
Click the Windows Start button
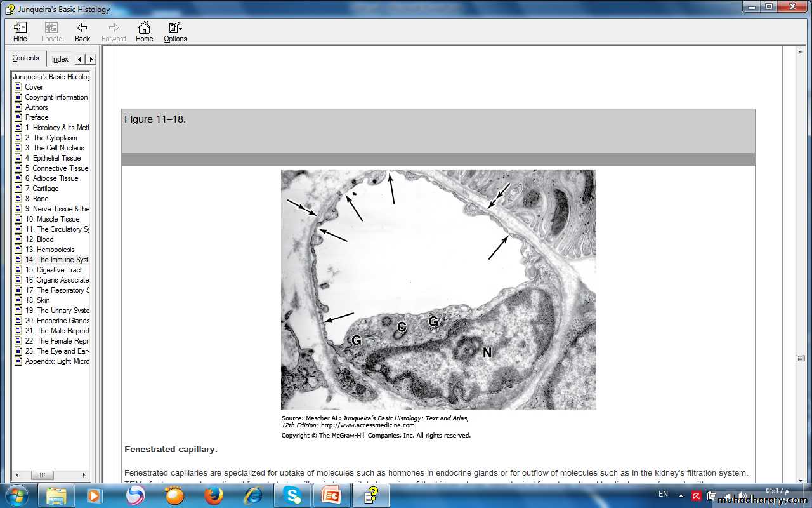pyautogui.click(x=16, y=495)
